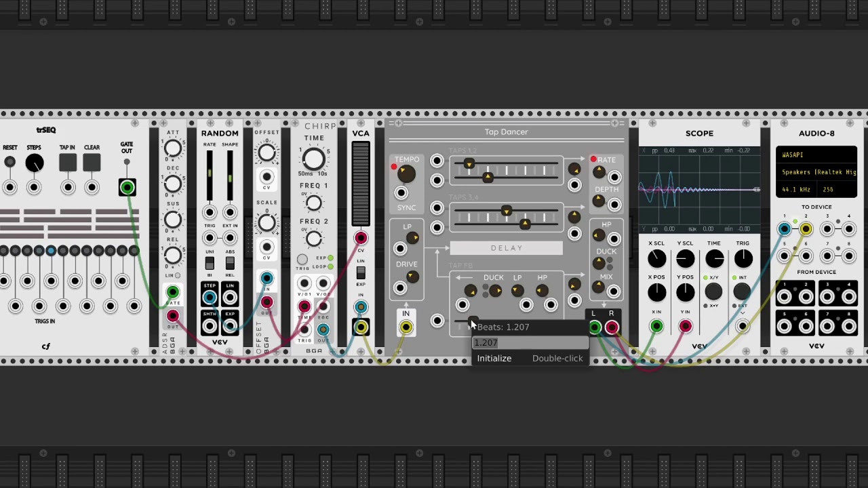Click ADSR GATE input jack
868x488 pixels.
pyautogui.click(x=173, y=292)
